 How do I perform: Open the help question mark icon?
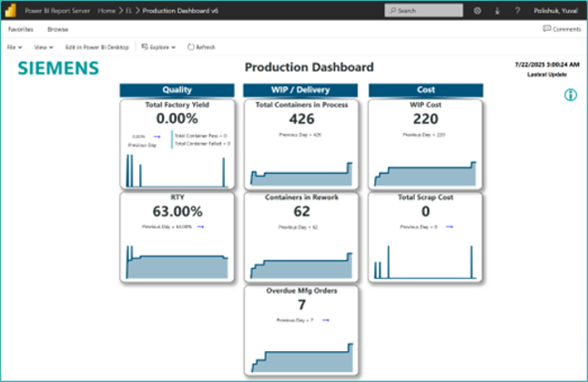(517, 11)
